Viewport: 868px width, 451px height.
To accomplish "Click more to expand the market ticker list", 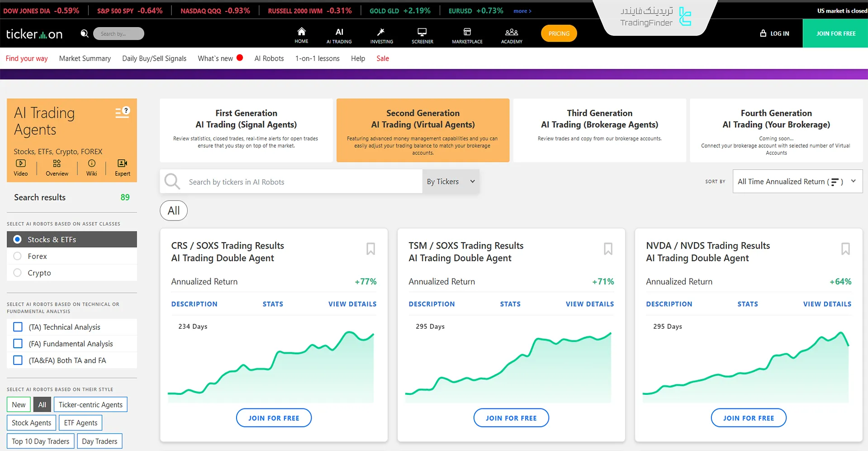I will (x=522, y=10).
